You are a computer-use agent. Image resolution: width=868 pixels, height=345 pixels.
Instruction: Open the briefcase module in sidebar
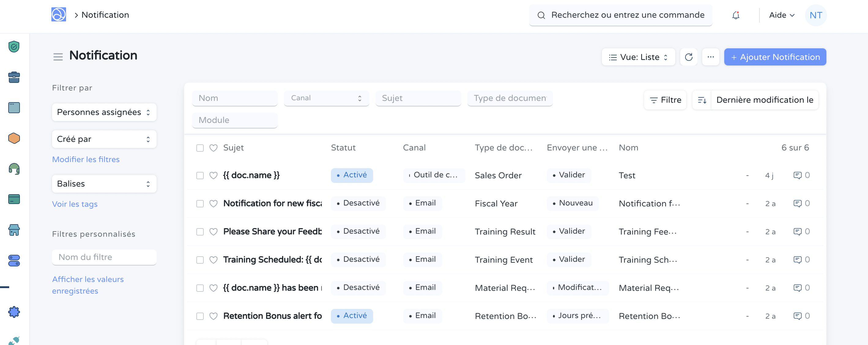tap(14, 77)
